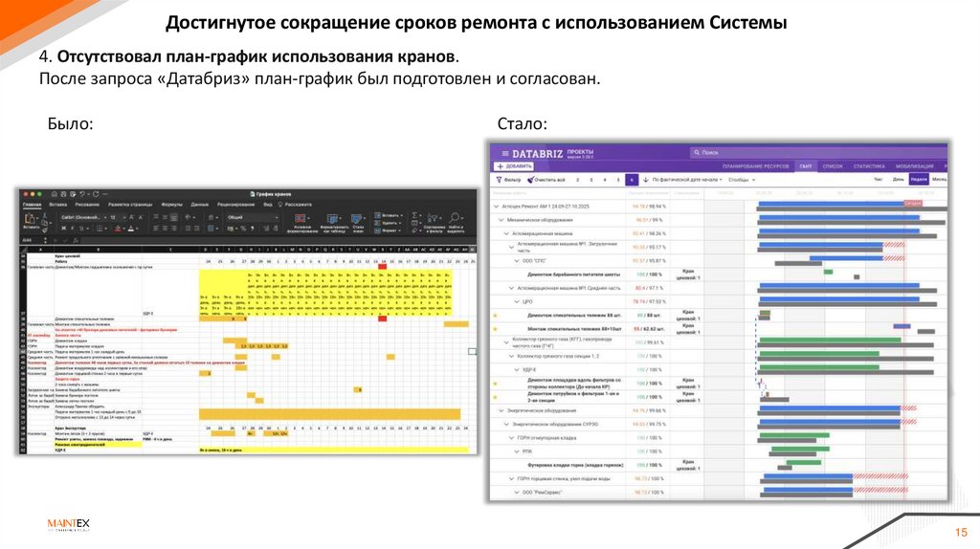
Task: Open Excel font name combo box
Action: [83, 217]
